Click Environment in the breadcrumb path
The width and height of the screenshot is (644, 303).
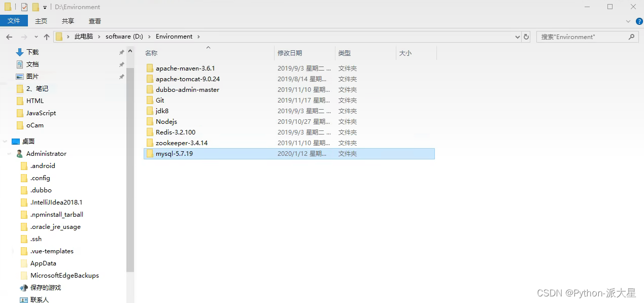pos(174,37)
